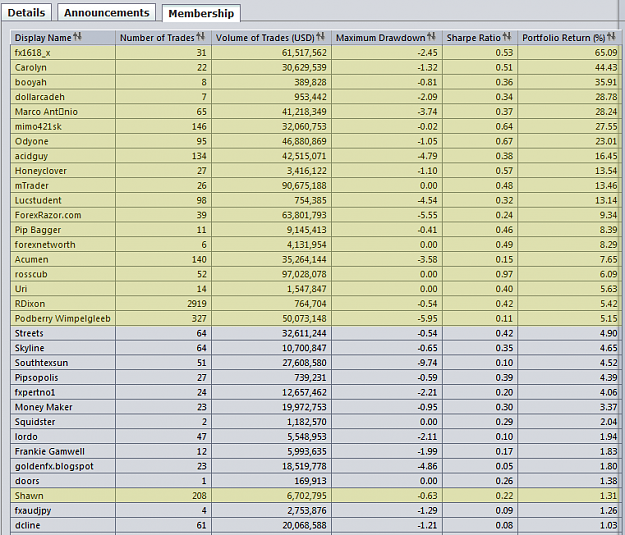Click trade count 2919 for RDixon
The width and height of the screenshot is (625, 535).
click(x=197, y=303)
